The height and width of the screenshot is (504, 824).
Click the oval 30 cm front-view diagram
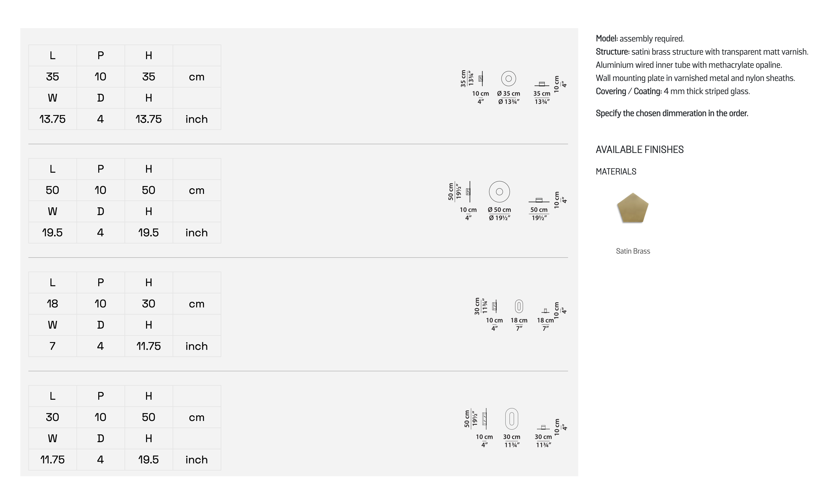512,418
